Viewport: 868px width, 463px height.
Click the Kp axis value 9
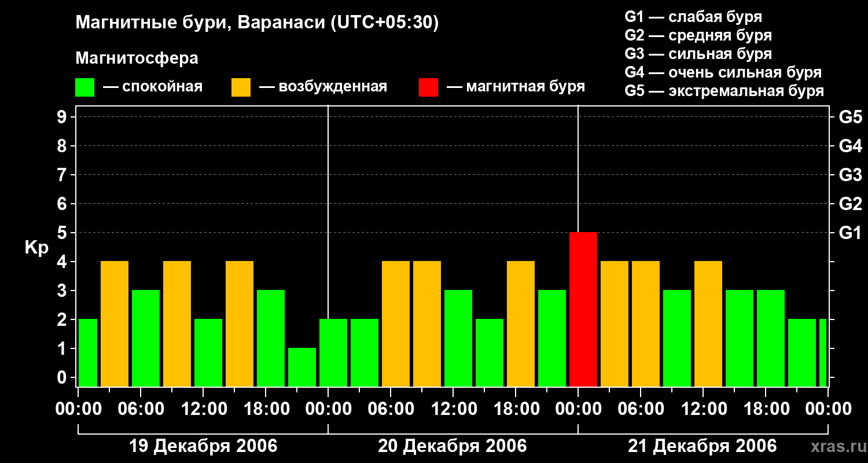63,117
